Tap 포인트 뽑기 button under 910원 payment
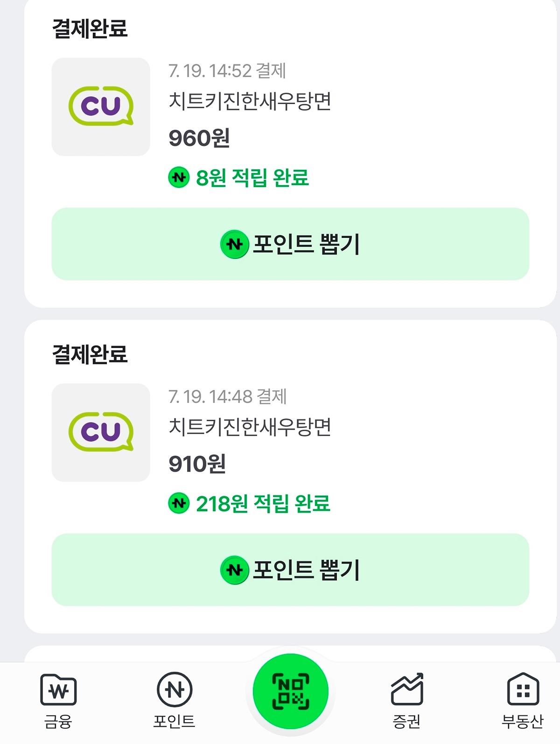 pos(290,570)
